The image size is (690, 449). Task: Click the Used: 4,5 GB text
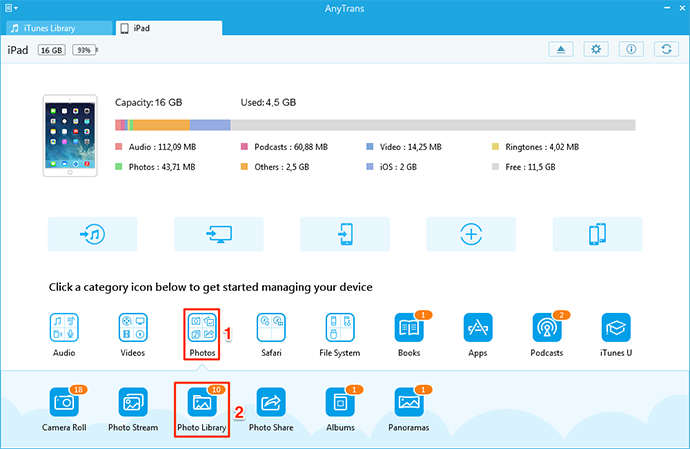[x=268, y=103]
